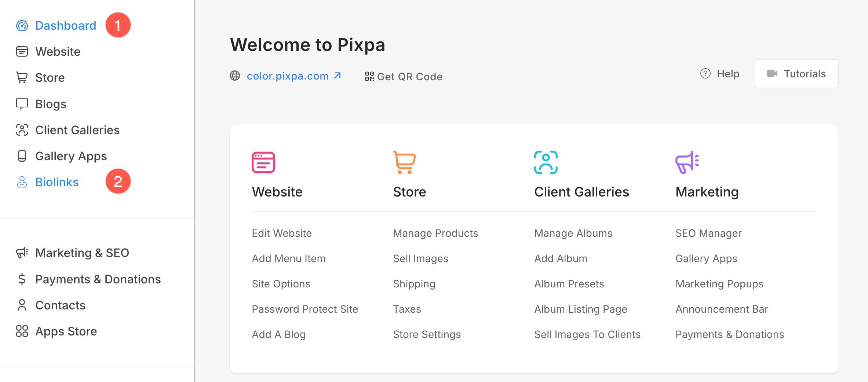Click the Blogs speech bubble icon

point(22,104)
